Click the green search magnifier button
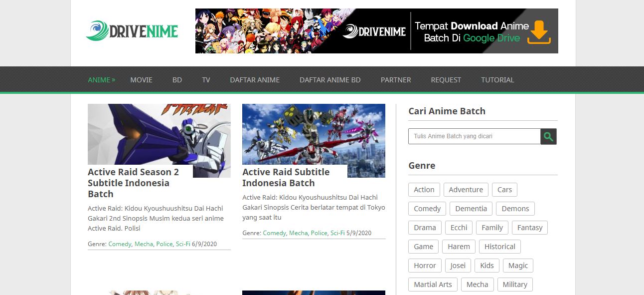Screen dimensions: 644x295 coord(548,136)
